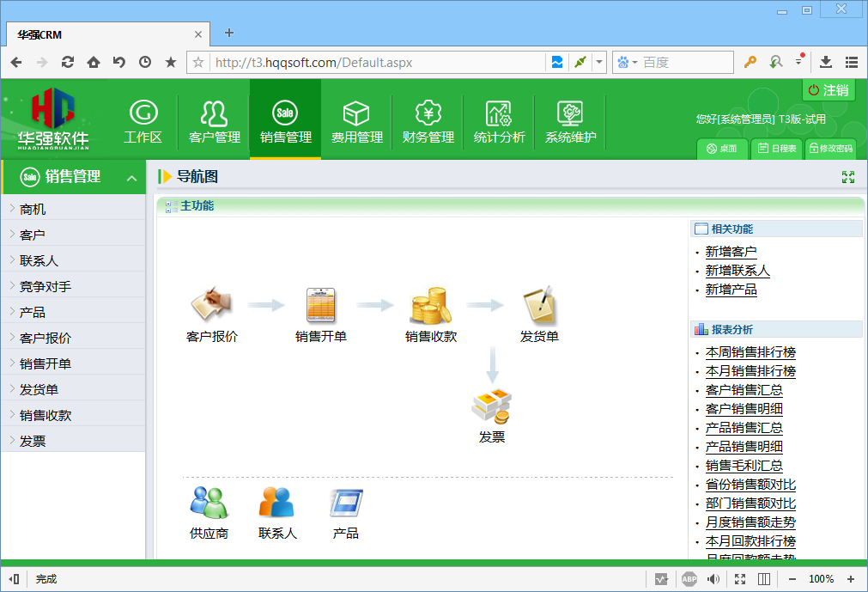Switch to the 工作区 module
The width and height of the screenshot is (868, 592).
coord(143,122)
